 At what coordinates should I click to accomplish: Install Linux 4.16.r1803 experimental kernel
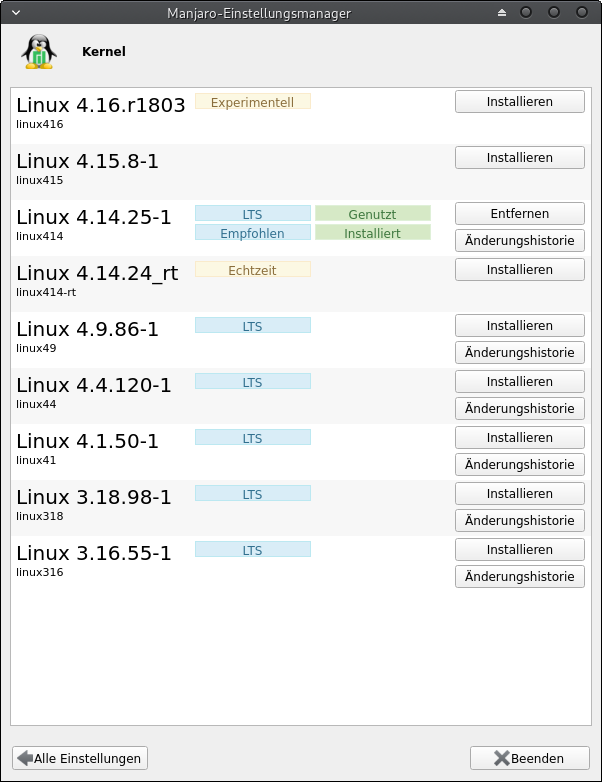pos(519,102)
